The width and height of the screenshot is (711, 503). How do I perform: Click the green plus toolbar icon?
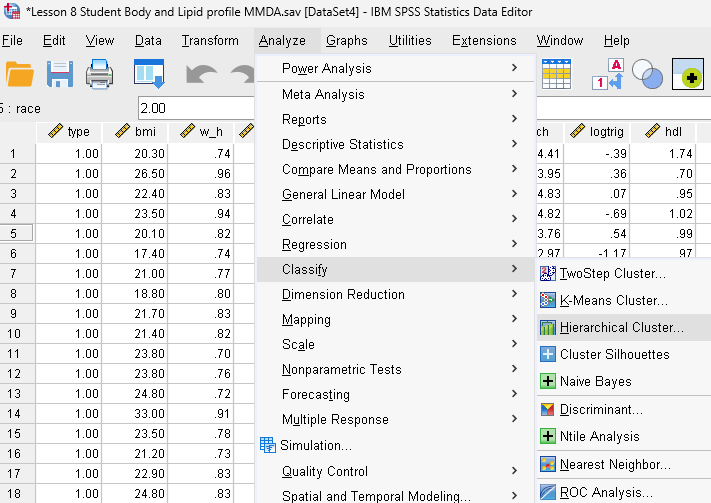(688, 74)
